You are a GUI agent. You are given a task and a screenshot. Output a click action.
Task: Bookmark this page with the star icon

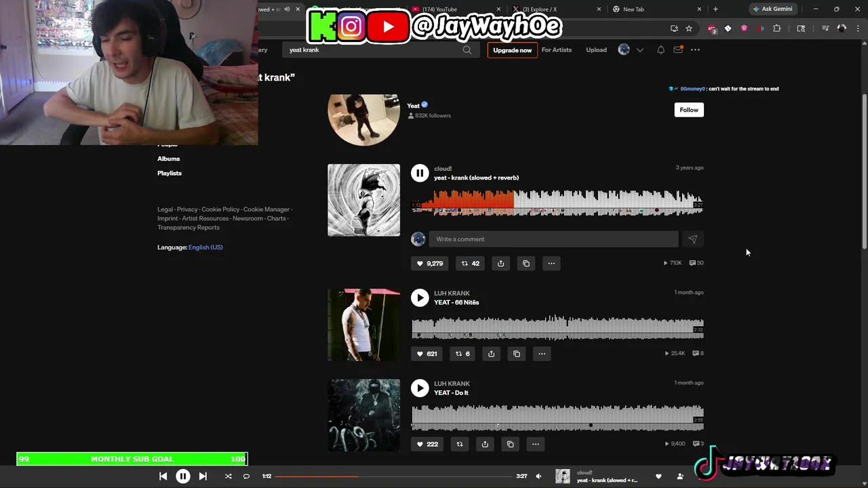click(689, 28)
